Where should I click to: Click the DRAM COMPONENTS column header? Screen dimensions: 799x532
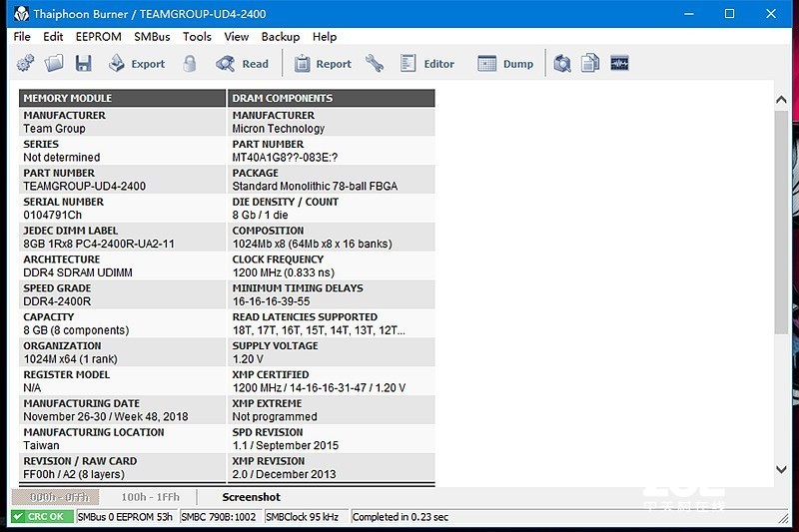332,98
